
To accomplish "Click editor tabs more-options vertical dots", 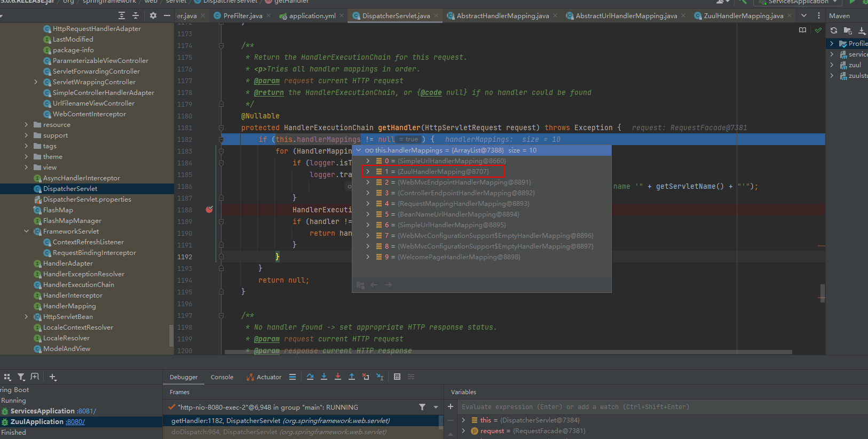I will [819, 15].
